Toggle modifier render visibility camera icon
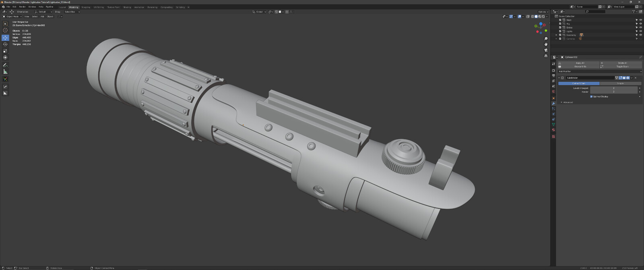The height and width of the screenshot is (270, 644). [628, 78]
